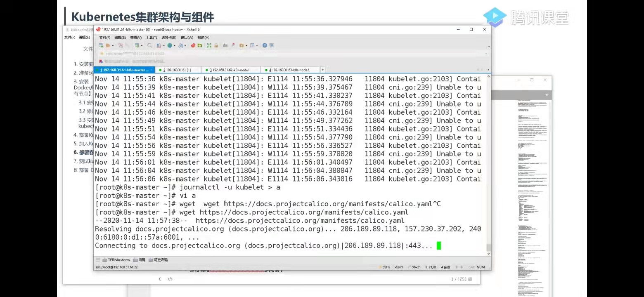Click the green Xagent icon in the toolbar
644x297 pixels.
[199, 45]
